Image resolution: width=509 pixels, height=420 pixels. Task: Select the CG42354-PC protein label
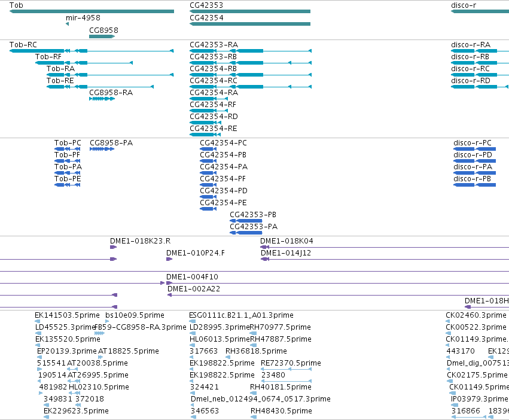pyautogui.click(x=223, y=143)
